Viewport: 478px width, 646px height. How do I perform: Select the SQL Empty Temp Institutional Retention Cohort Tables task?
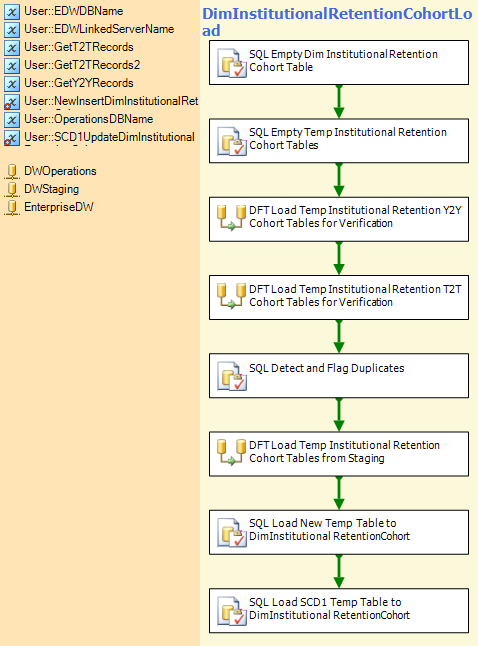tap(339, 141)
